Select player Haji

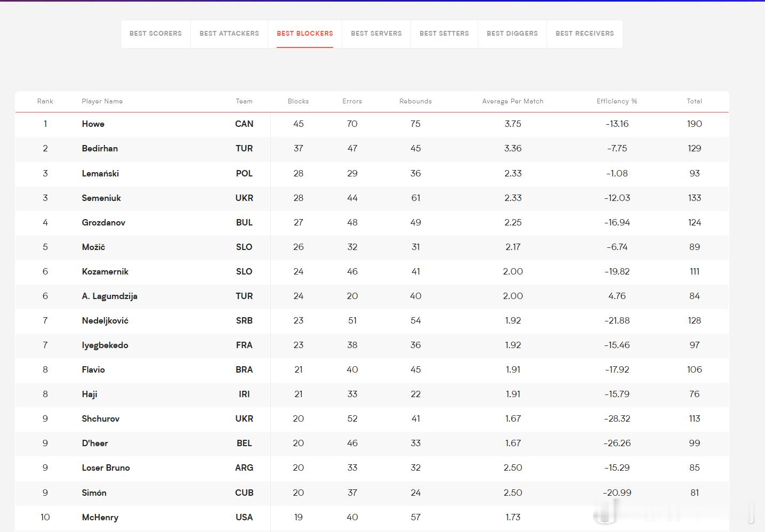90,394
